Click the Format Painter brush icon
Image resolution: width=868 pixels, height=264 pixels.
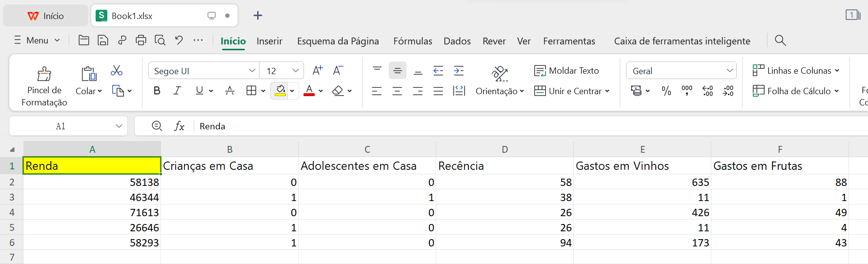click(x=44, y=74)
